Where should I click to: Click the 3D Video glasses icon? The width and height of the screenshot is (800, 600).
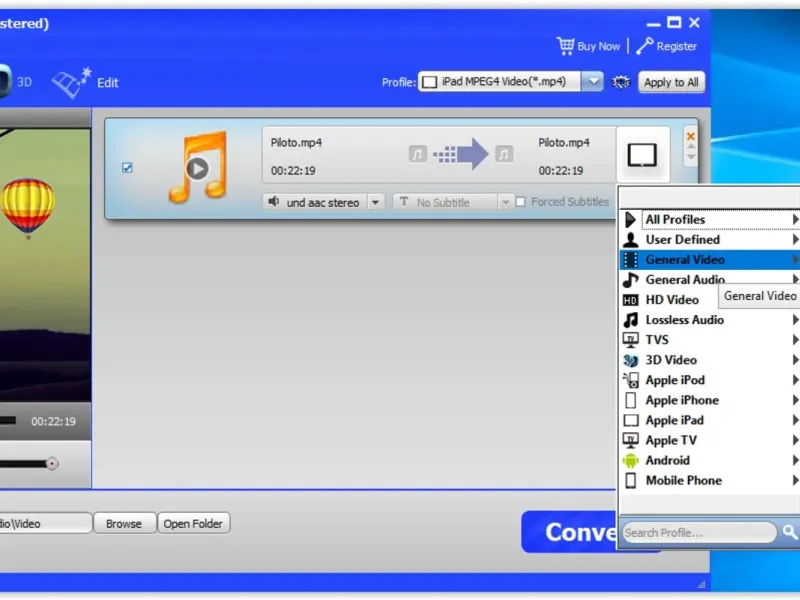[x=631, y=360]
